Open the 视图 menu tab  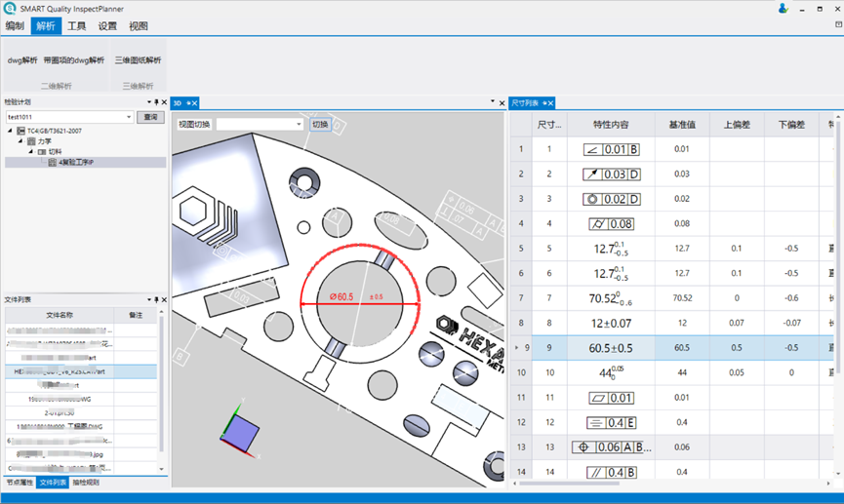point(139,25)
